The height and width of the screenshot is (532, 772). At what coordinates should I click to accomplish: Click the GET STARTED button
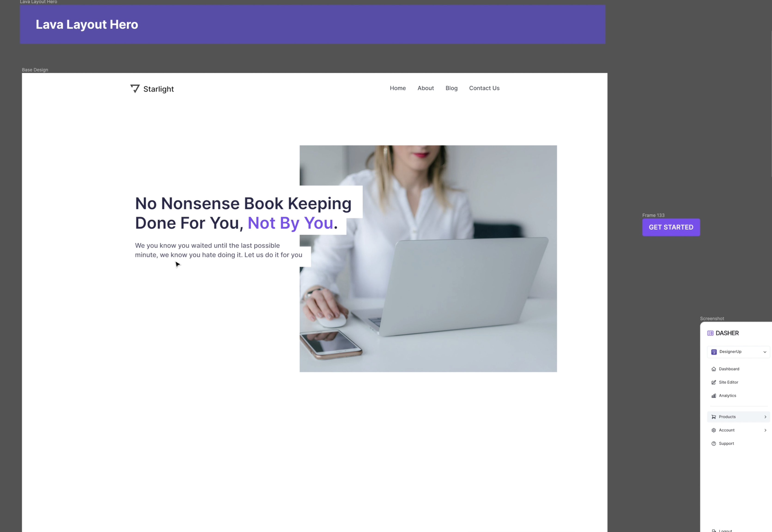(x=671, y=227)
